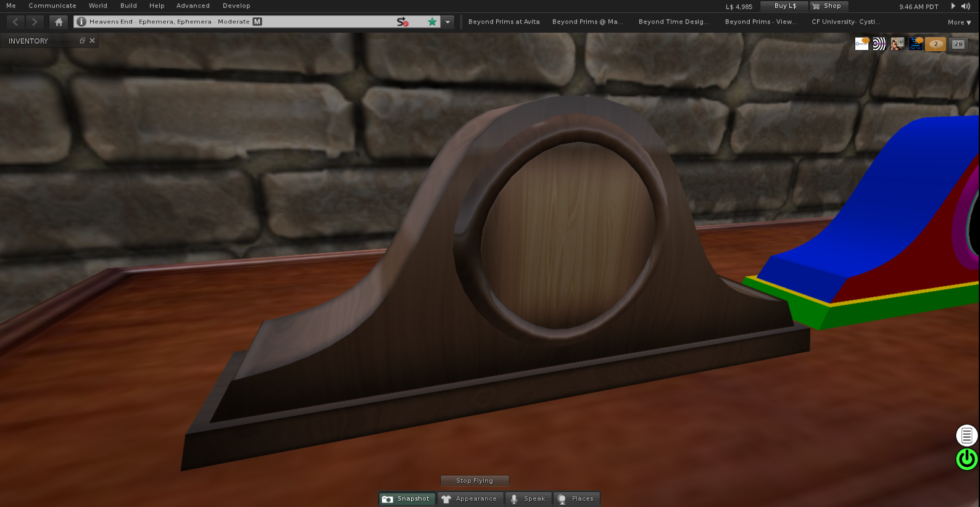Click the Home button in navigation bar

59,22
